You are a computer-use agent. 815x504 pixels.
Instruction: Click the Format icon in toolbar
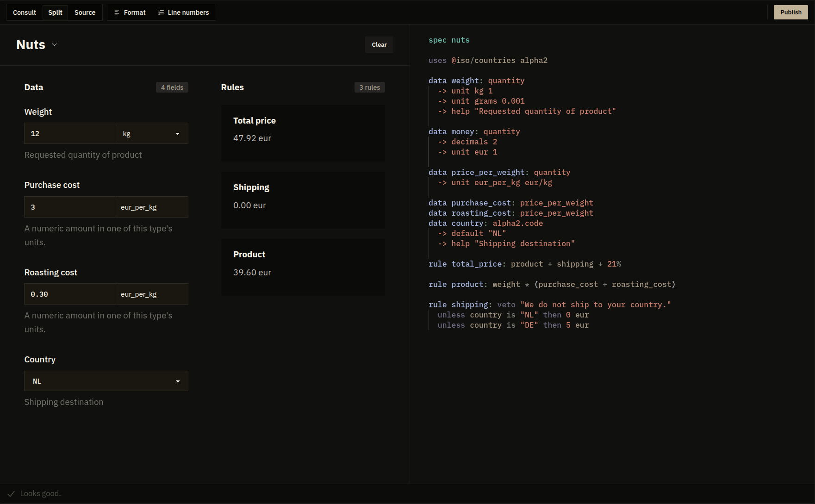pyautogui.click(x=117, y=12)
